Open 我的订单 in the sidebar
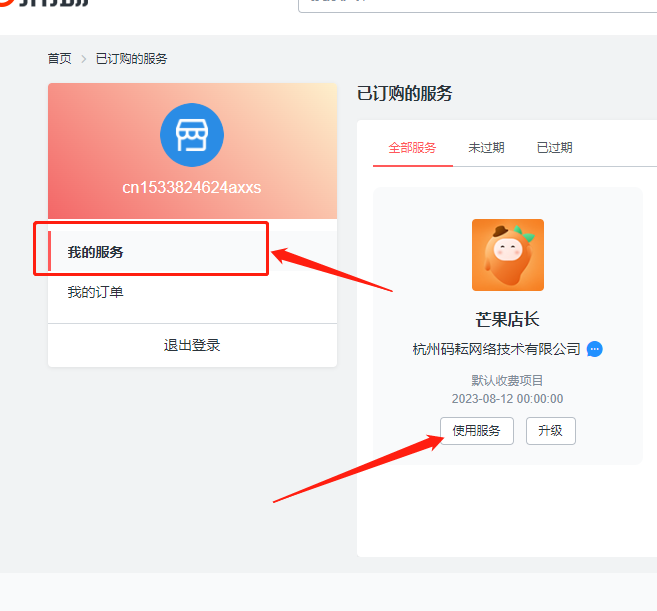 pos(96,292)
